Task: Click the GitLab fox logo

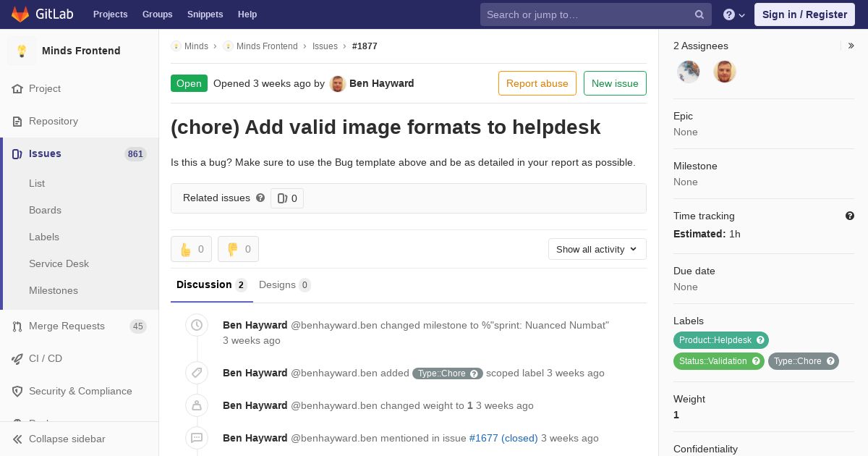Action: (x=20, y=14)
